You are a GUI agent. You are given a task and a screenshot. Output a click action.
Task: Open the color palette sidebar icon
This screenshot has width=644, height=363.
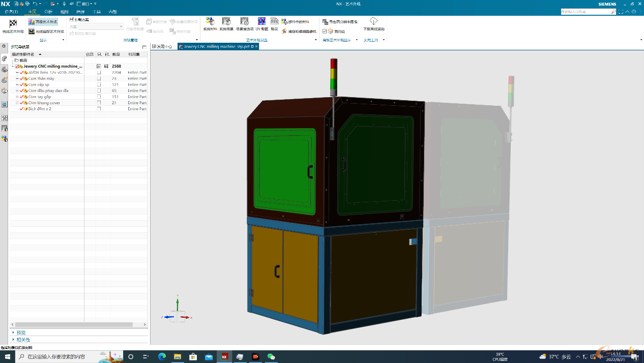point(4,138)
